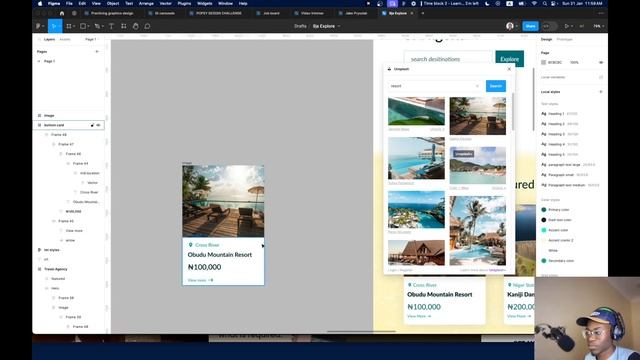This screenshot has height=360, width=640.
Task: Click Primary color style swatch
Action: (544, 210)
